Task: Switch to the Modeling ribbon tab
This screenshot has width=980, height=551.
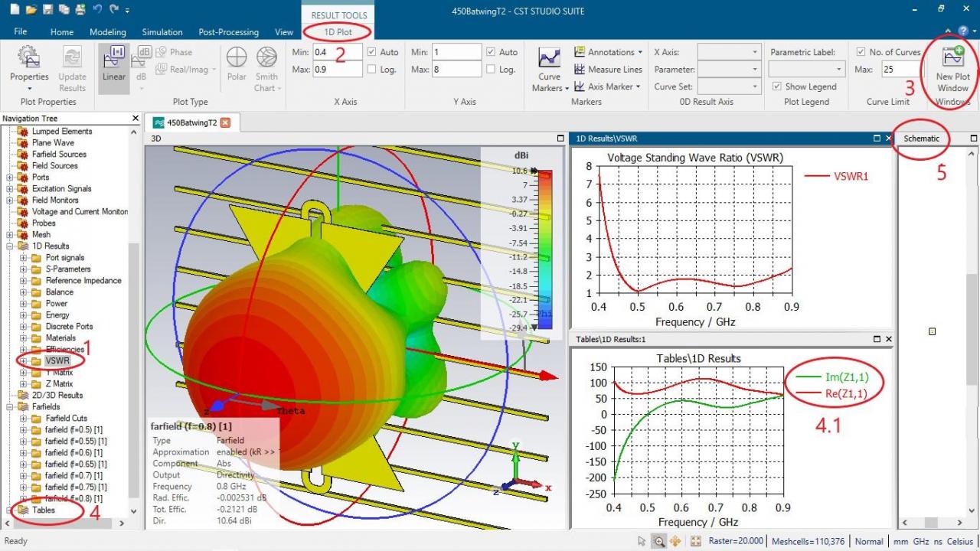Action: pos(107,32)
